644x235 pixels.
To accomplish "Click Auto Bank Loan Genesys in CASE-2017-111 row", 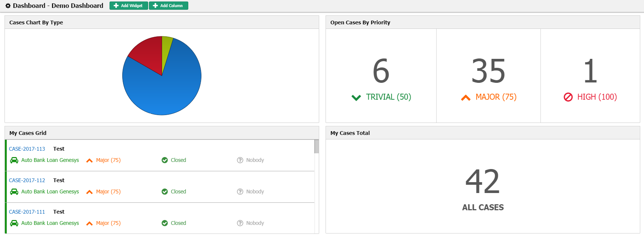I will (x=50, y=223).
